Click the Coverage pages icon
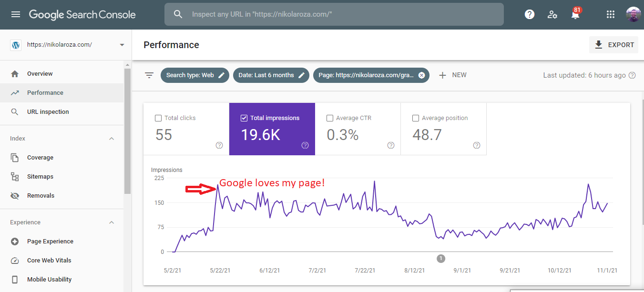The height and width of the screenshot is (292, 644). point(15,158)
